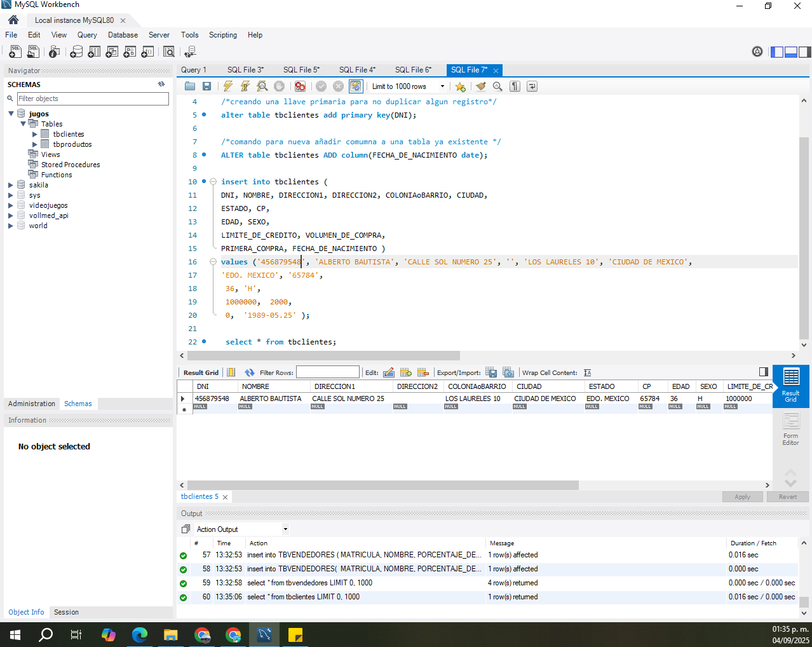Toggle autocommit mode button
Image resolution: width=812 pixels, height=647 pixels.
click(356, 86)
